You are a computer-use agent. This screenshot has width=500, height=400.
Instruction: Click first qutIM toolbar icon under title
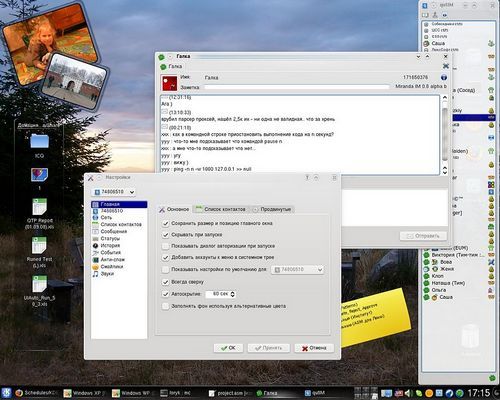point(425,15)
